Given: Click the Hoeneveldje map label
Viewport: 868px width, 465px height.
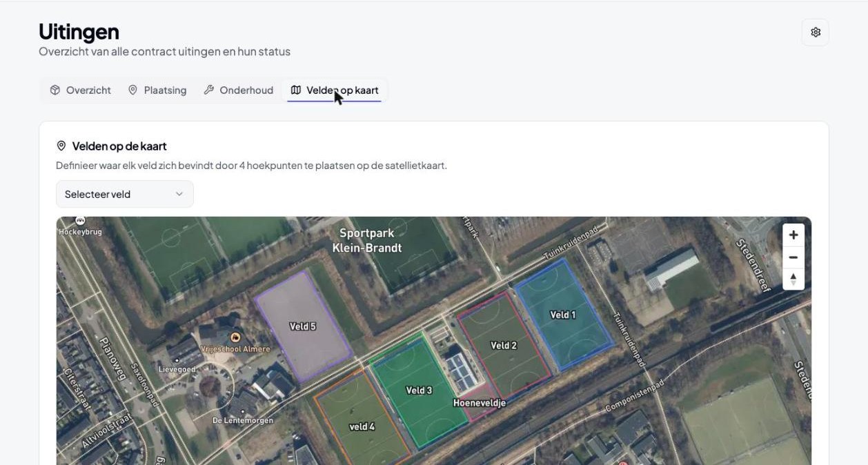Looking at the screenshot, I should click(480, 402).
